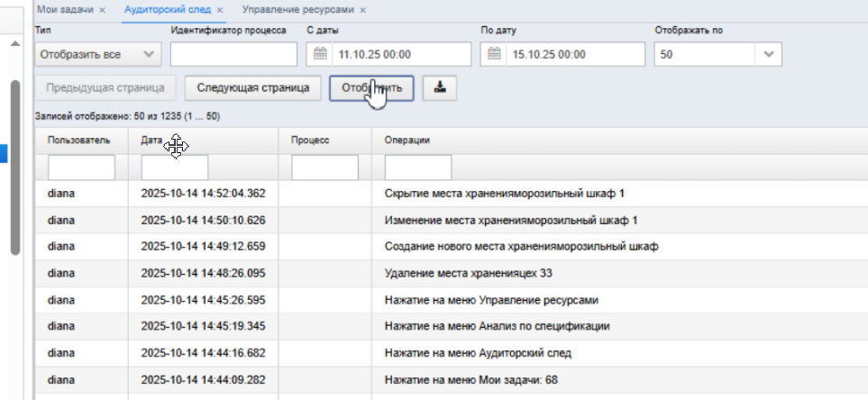Click the left sidebar vertical scrollbar thumb
Image resolution: width=868 pixels, height=400 pixels.
tap(15, 168)
